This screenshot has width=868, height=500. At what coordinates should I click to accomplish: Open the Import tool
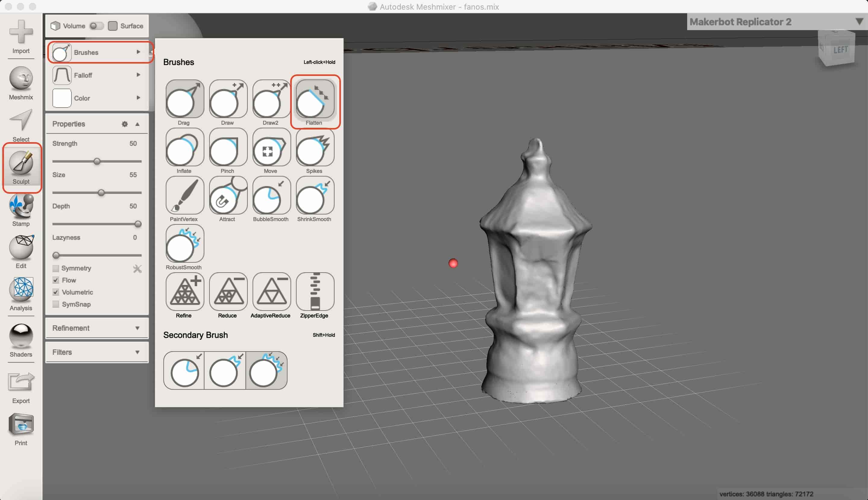click(x=21, y=36)
